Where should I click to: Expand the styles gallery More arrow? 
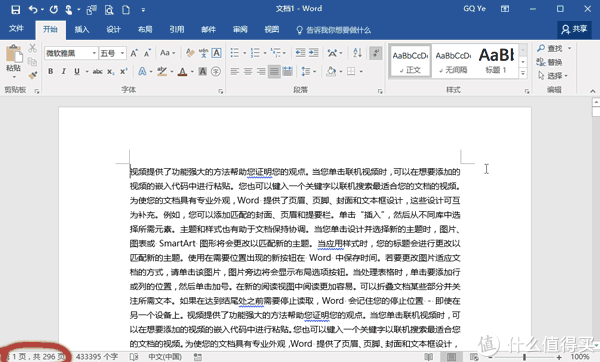click(x=523, y=73)
